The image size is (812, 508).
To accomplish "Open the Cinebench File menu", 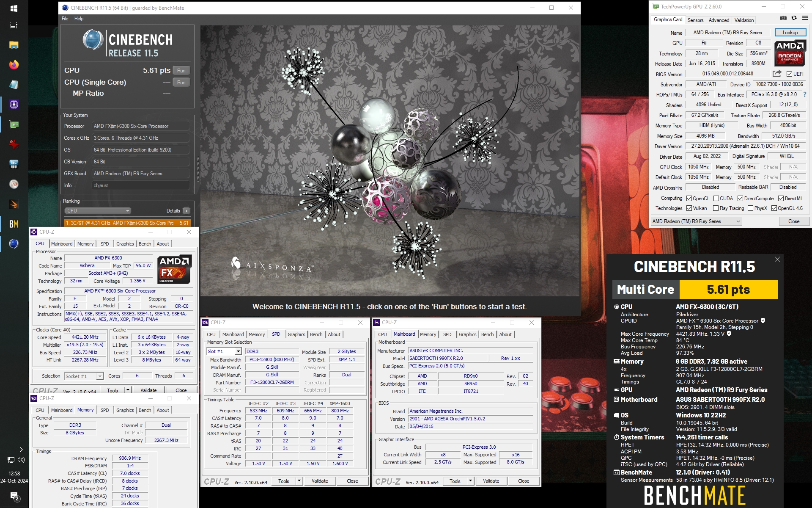I will point(65,19).
